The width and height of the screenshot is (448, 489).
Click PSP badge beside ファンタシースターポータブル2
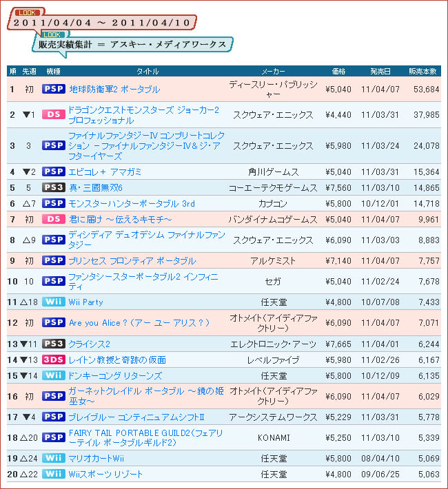click(x=54, y=281)
